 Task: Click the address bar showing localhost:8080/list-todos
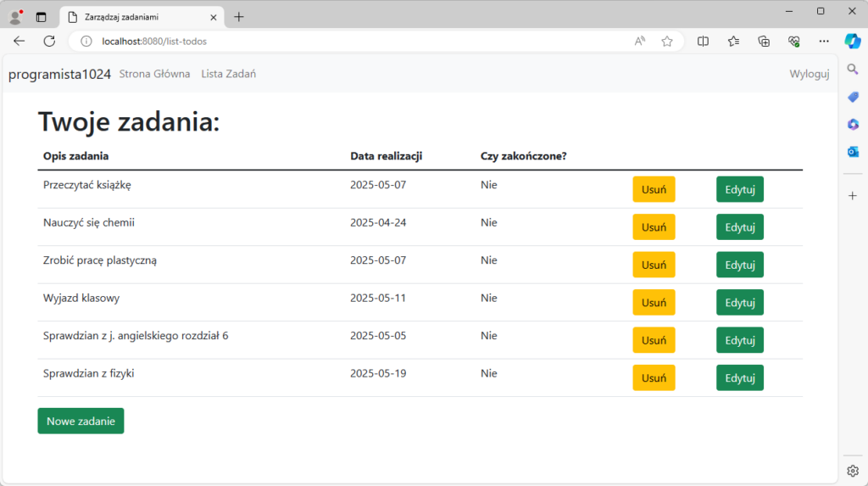click(x=339, y=41)
